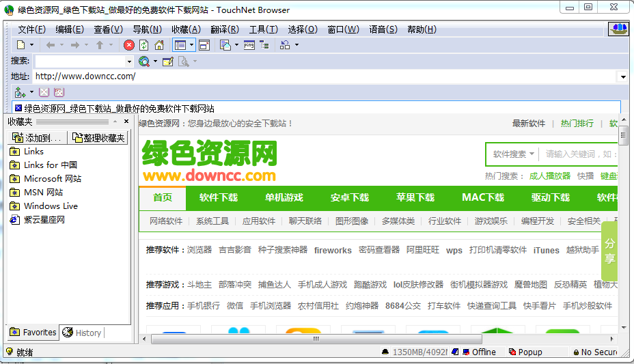Open the Windows Live favorites folder
The width and height of the screenshot is (634, 364).
point(44,206)
